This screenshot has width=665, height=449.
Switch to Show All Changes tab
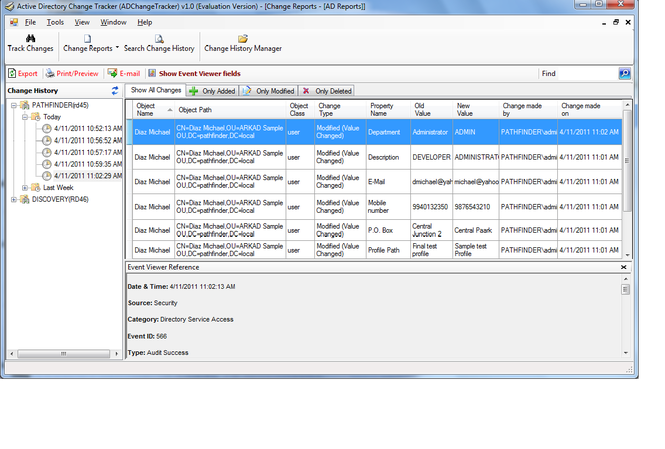click(x=156, y=90)
